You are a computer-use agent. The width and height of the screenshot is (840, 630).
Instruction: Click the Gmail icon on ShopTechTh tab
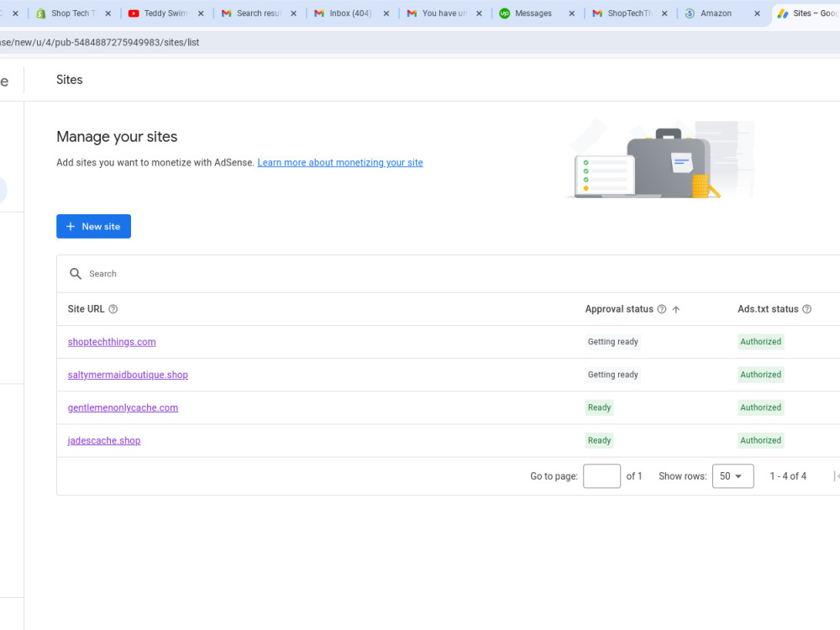tap(596, 13)
